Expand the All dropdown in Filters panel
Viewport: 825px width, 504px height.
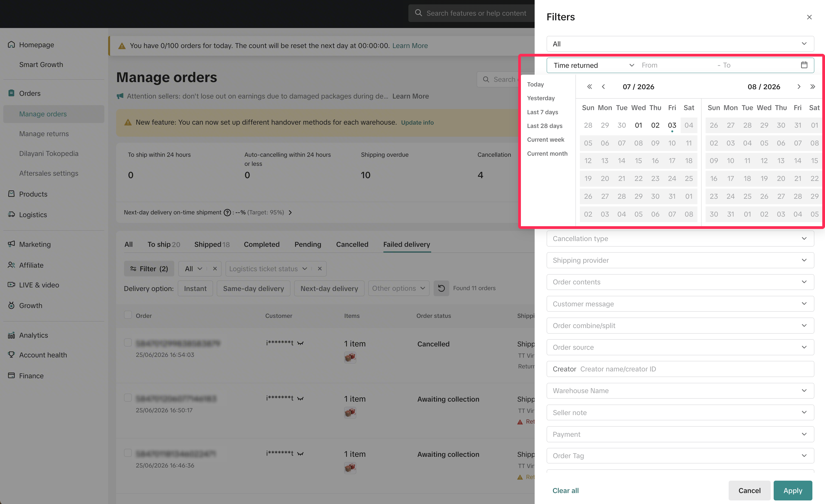tap(680, 44)
